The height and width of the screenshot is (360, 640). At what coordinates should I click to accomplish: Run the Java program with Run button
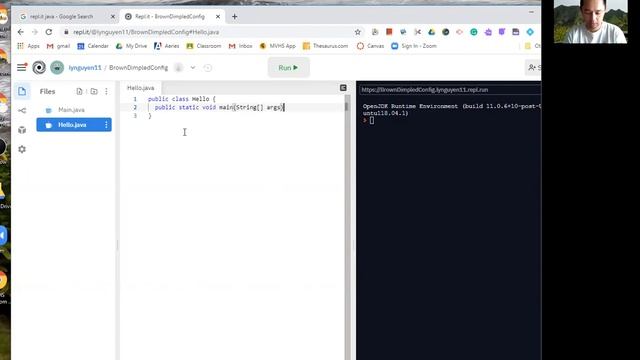pos(289,68)
